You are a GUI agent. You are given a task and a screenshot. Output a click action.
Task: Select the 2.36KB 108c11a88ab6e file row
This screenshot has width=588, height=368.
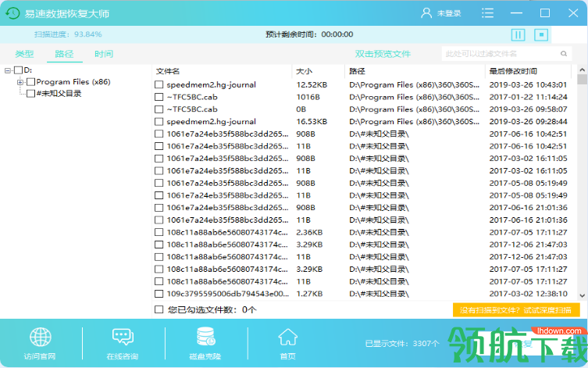click(362, 232)
